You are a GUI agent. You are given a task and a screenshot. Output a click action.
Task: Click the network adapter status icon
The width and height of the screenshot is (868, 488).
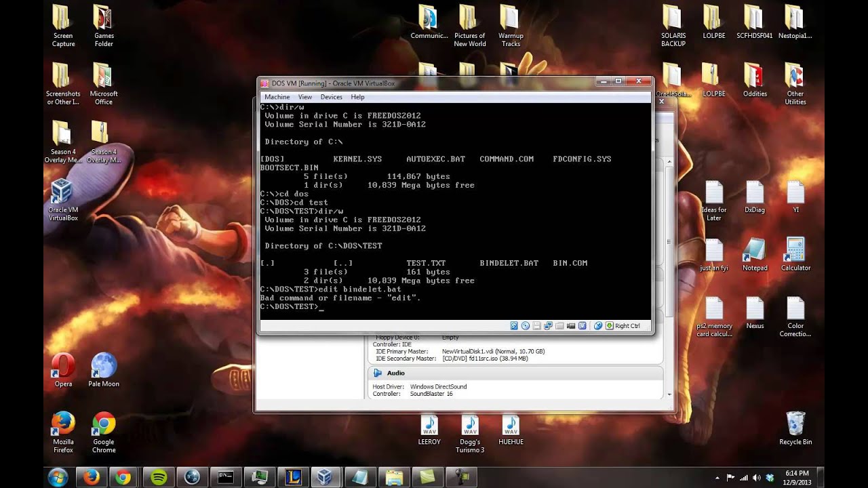click(x=548, y=326)
